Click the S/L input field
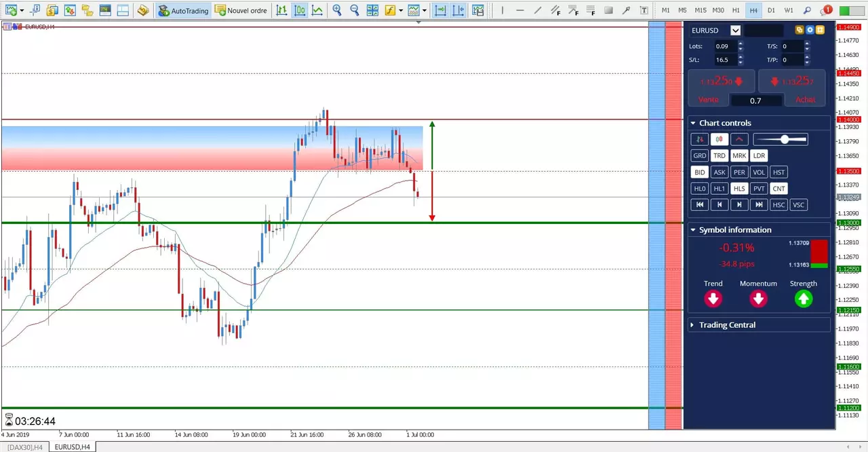This screenshot has width=868, height=452. coord(725,60)
